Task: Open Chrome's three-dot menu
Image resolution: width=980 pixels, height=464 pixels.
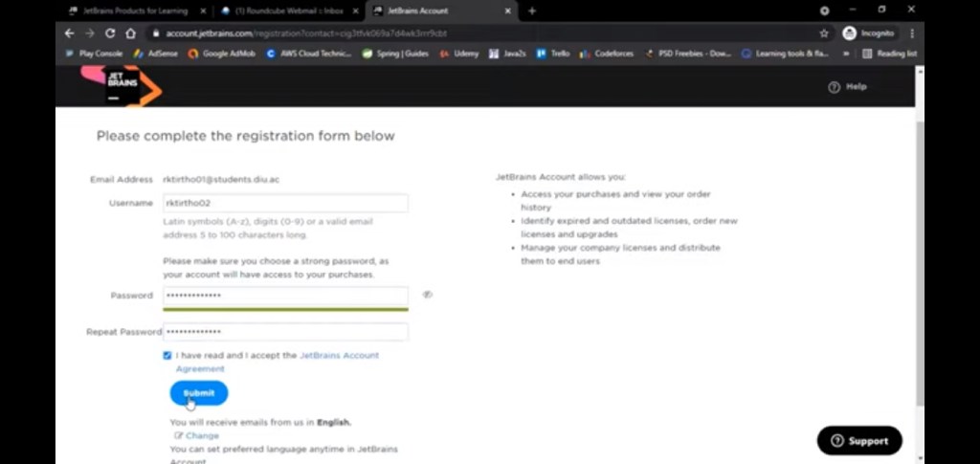Action: pos(911,33)
